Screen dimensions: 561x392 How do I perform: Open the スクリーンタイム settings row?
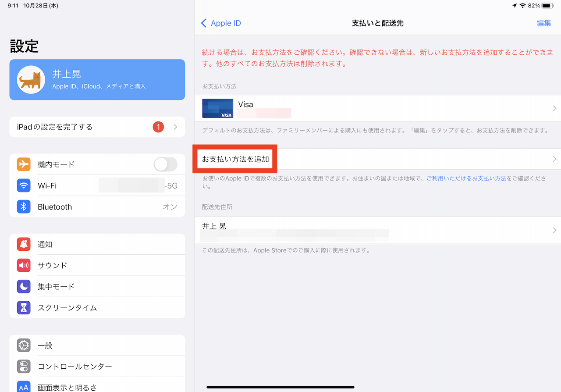point(97,307)
